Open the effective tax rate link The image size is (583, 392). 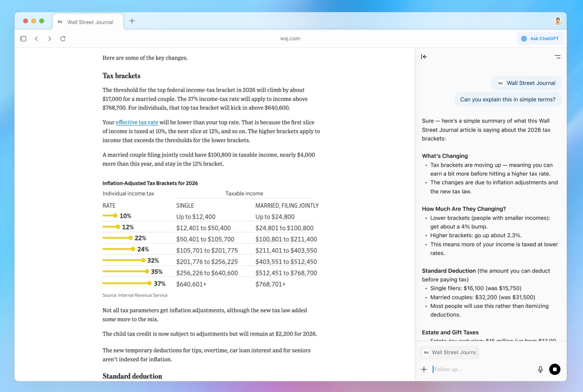click(137, 123)
